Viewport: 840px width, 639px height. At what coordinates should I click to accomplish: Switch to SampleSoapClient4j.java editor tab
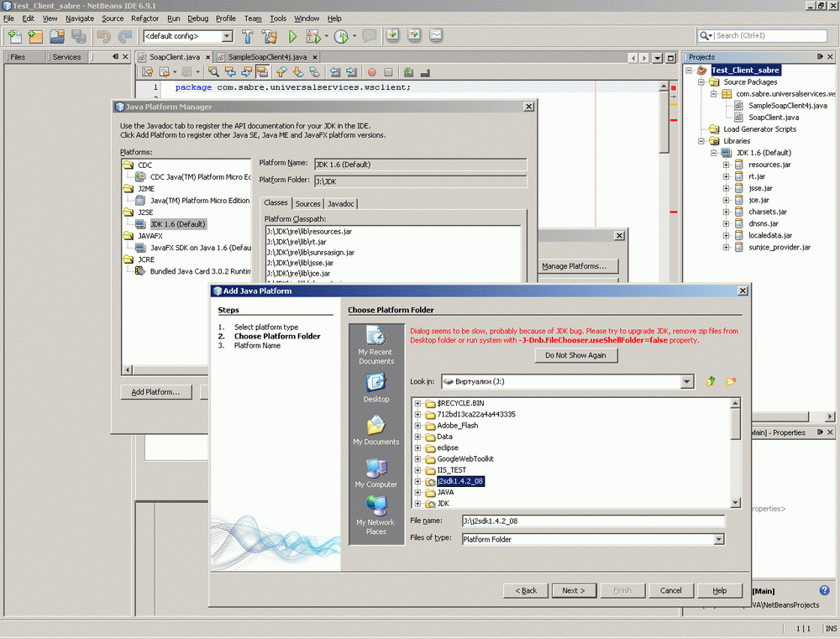[x=267, y=57]
